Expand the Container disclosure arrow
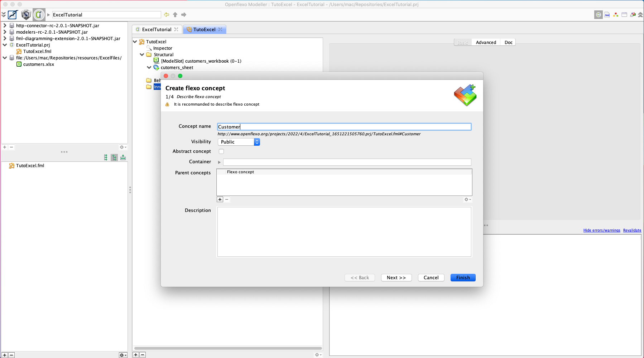The width and height of the screenshot is (644, 358). [219, 162]
